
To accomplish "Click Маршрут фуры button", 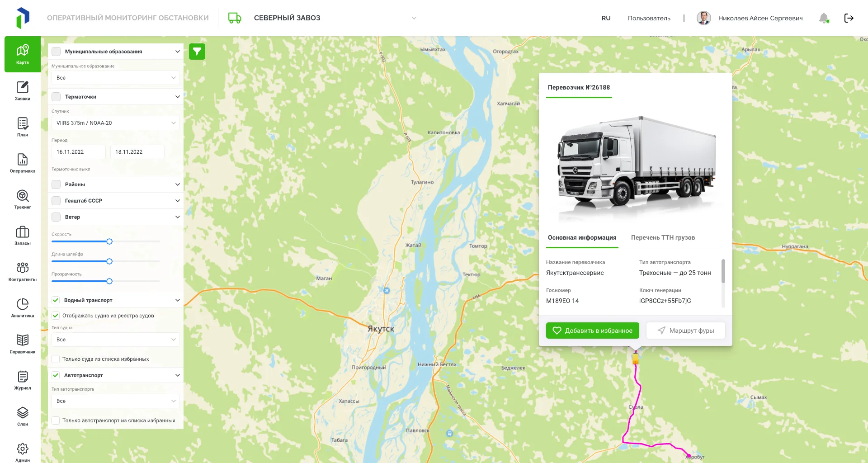I will click(x=686, y=331).
